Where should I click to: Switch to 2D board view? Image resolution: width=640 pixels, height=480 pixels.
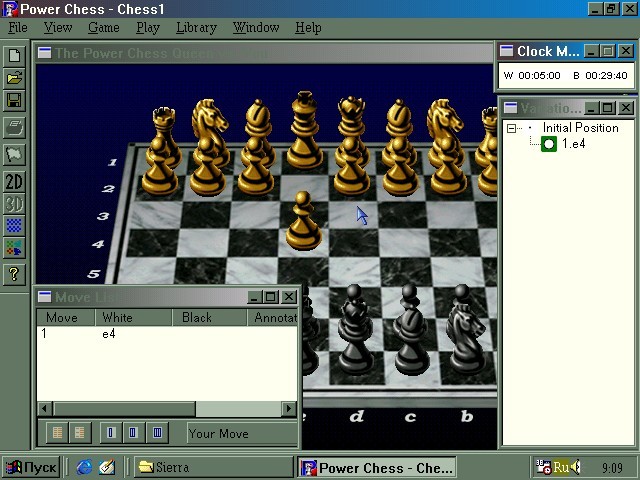14,182
